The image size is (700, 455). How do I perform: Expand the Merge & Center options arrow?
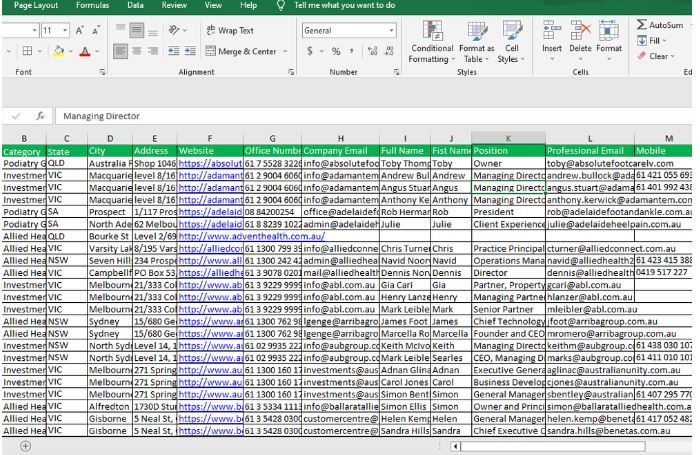(285, 51)
